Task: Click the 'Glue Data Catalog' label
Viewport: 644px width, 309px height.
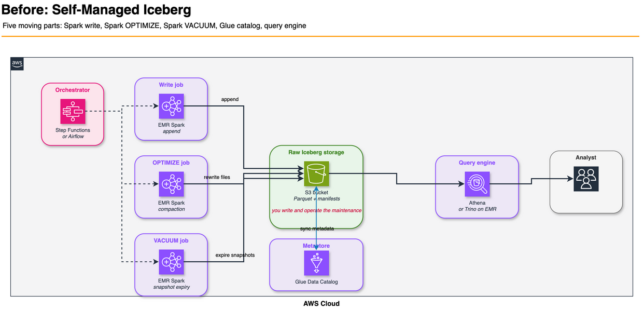Action: (x=316, y=282)
